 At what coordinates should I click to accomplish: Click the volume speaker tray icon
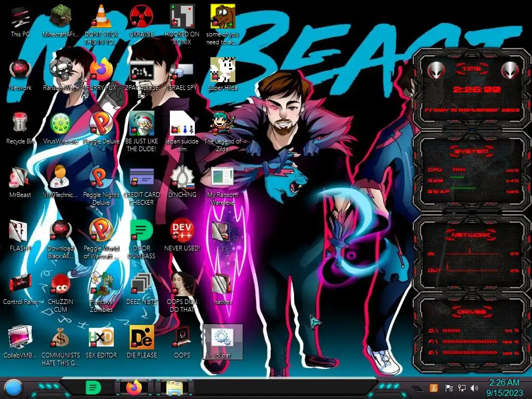point(474,388)
